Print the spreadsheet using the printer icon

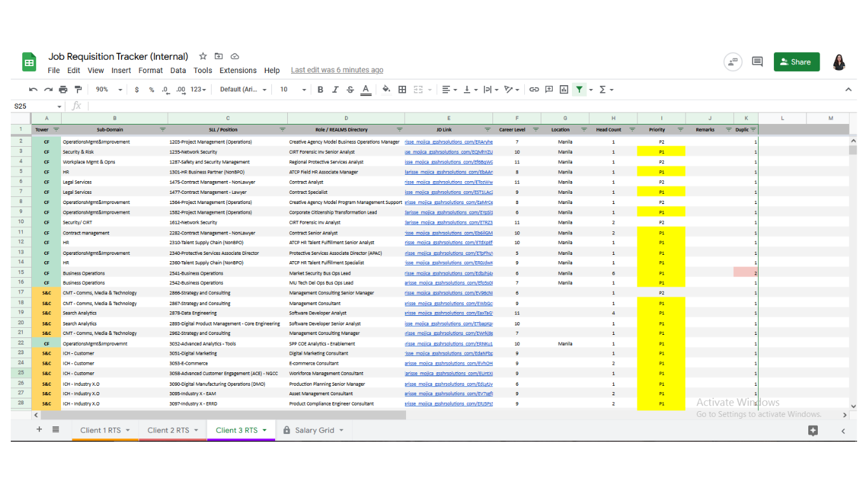point(63,90)
